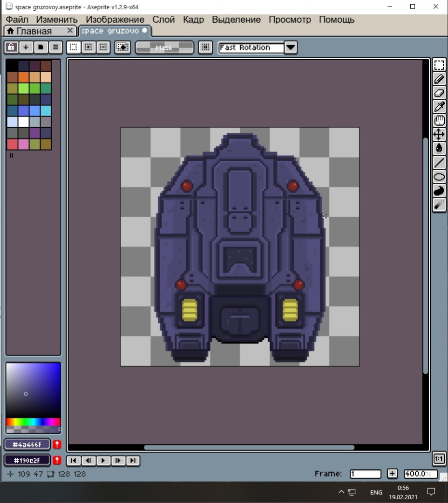Select the Line tool
This screenshot has height=503, width=448.
pyautogui.click(x=439, y=163)
